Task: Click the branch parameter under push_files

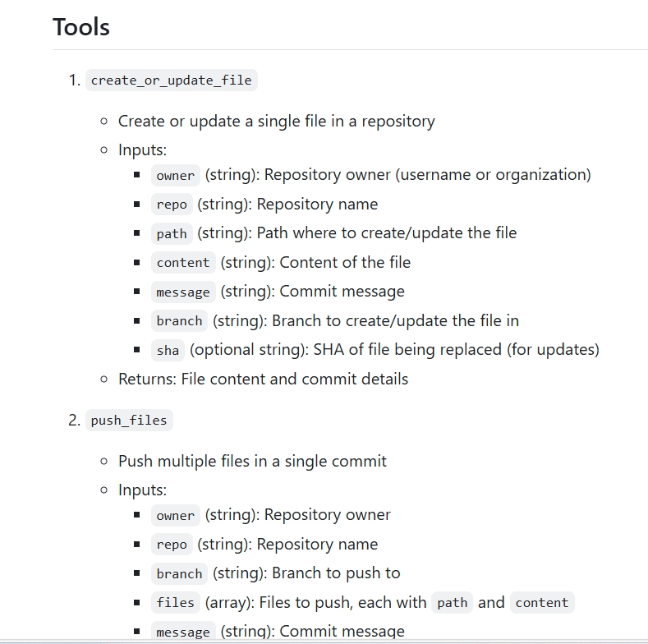Action: click(179, 573)
